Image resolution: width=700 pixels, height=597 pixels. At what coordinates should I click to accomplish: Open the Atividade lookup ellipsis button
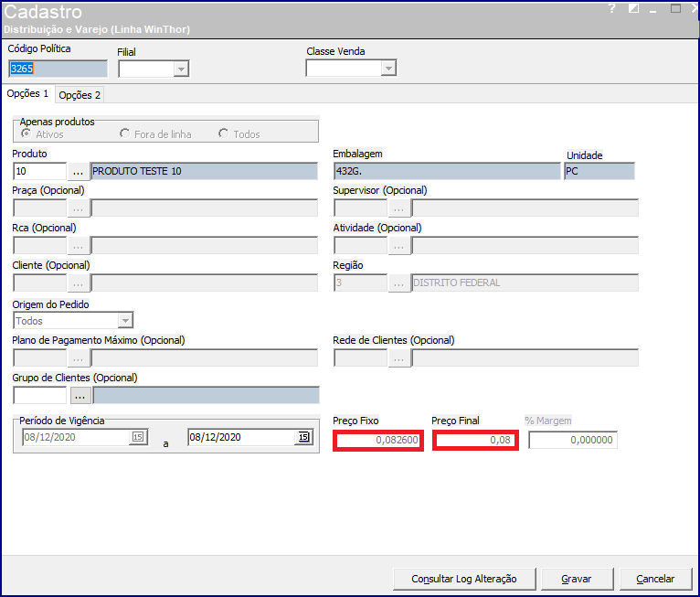[399, 246]
